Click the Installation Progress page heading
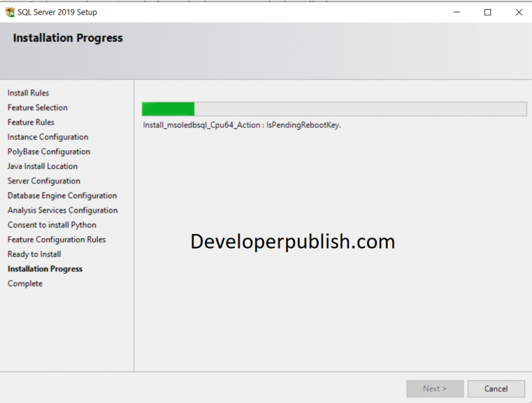Image resolution: width=532 pixels, height=403 pixels. [x=68, y=38]
